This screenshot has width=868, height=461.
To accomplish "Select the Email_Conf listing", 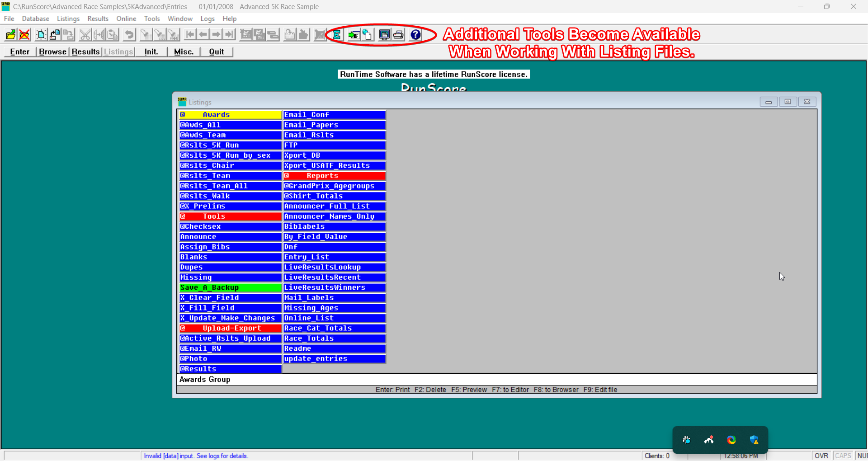I will point(335,115).
